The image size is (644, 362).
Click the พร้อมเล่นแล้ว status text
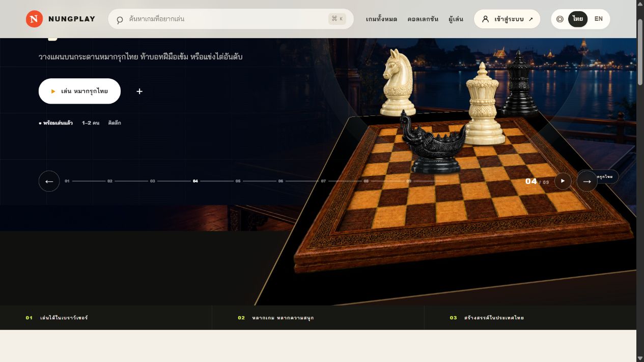tap(56, 123)
